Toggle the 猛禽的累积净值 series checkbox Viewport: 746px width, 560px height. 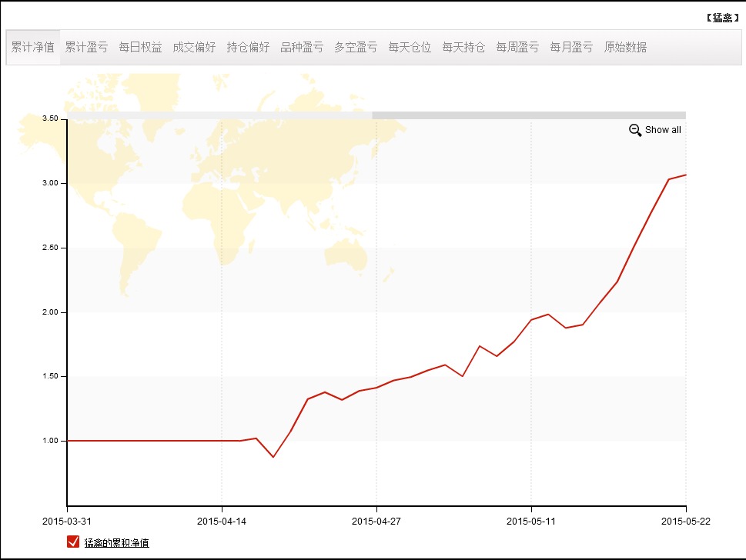(73, 542)
